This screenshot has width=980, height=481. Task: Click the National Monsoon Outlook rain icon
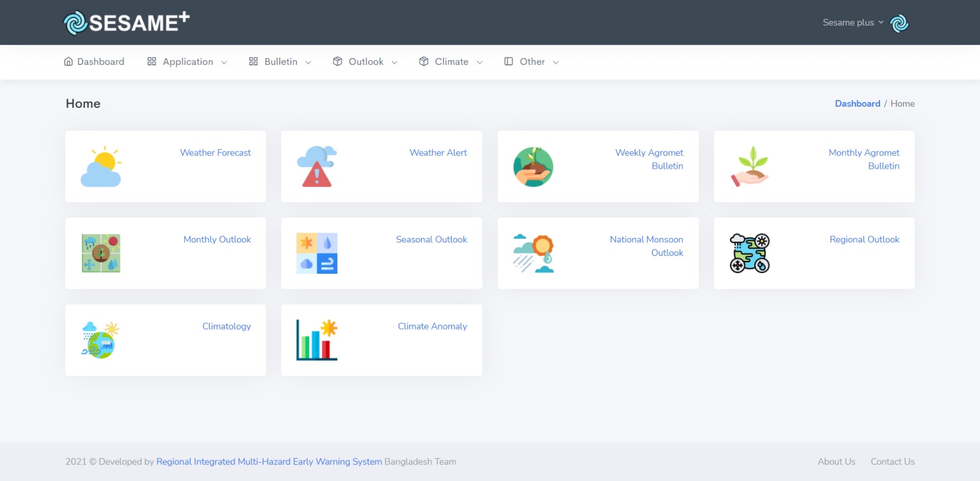(x=533, y=253)
